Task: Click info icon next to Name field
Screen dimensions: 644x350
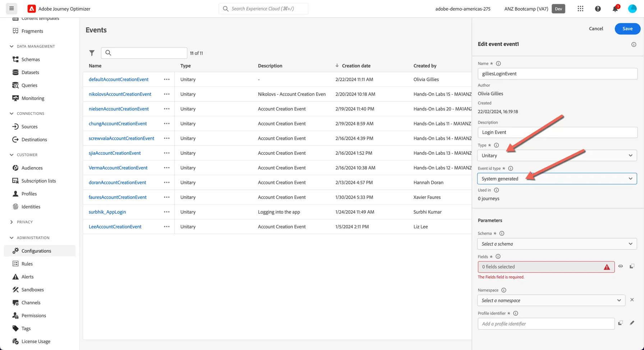Action: pyautogui.click(x=498, y=64)
